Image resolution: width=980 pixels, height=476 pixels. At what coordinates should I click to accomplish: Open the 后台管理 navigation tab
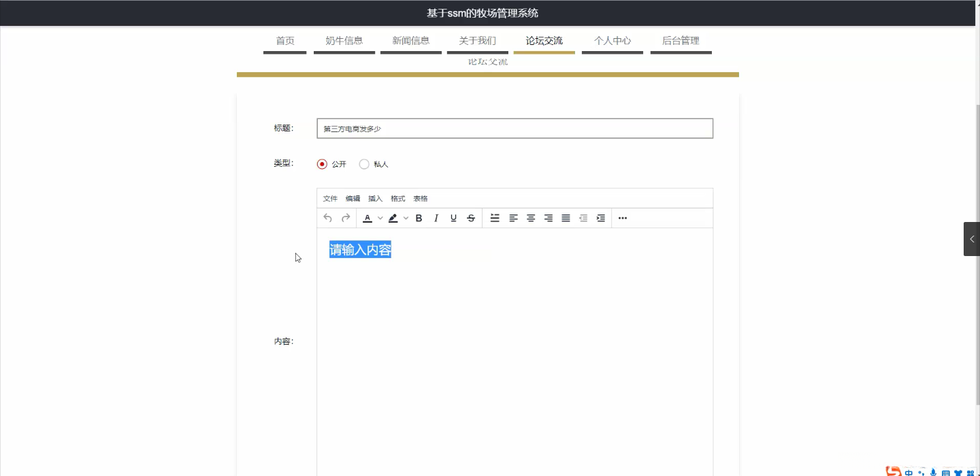pyautogui.click(x=681, y=41)
